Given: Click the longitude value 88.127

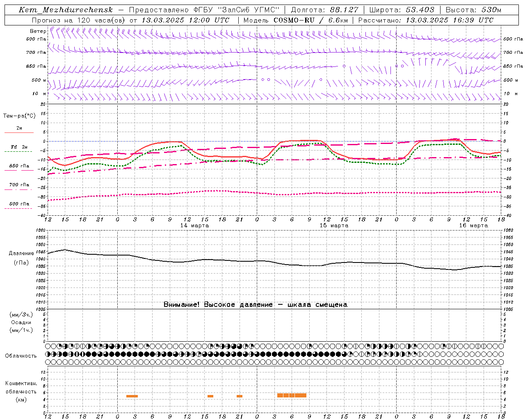Looking at the screenshot, I should [x=344, y=10].
